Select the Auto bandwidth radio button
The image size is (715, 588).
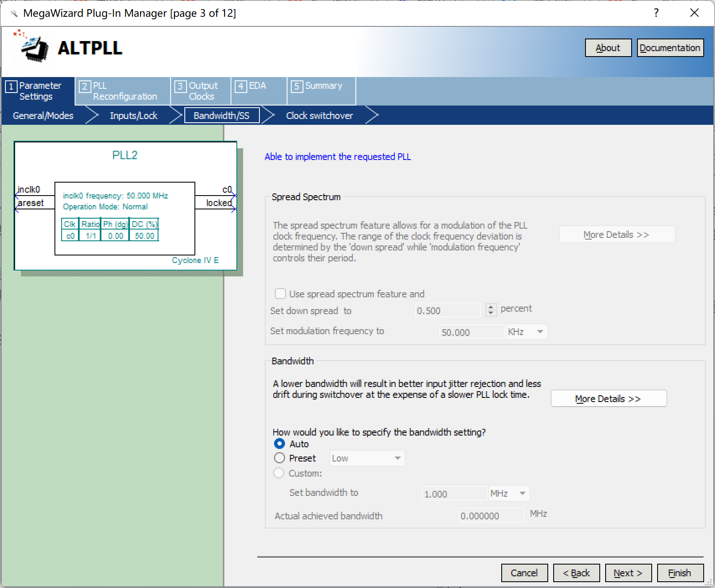pos(280,444)
